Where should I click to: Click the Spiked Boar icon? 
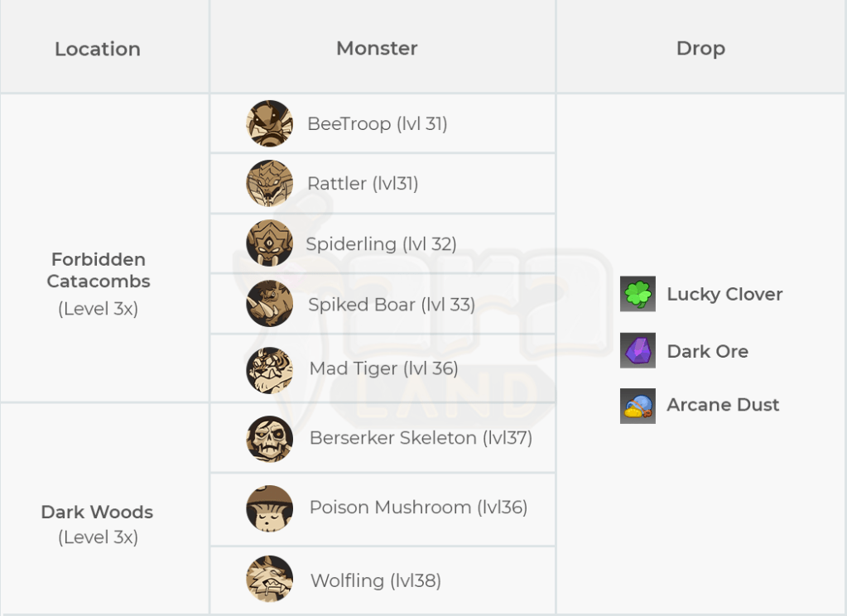point(269,304)
